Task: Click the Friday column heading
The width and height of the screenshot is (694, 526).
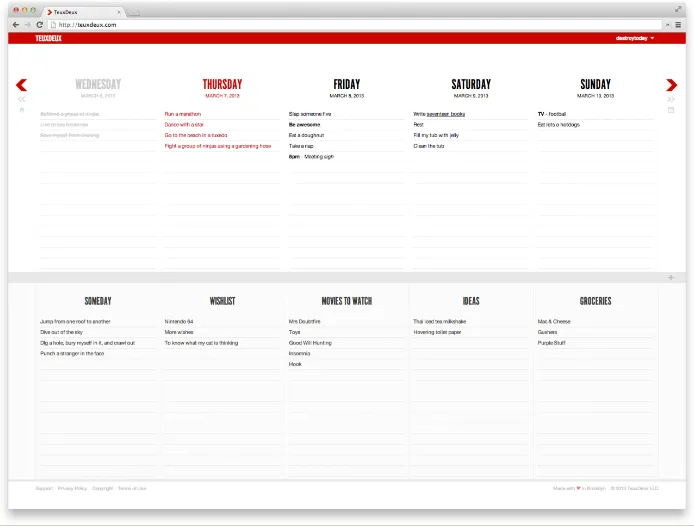Action: click(x=347, y=84)
